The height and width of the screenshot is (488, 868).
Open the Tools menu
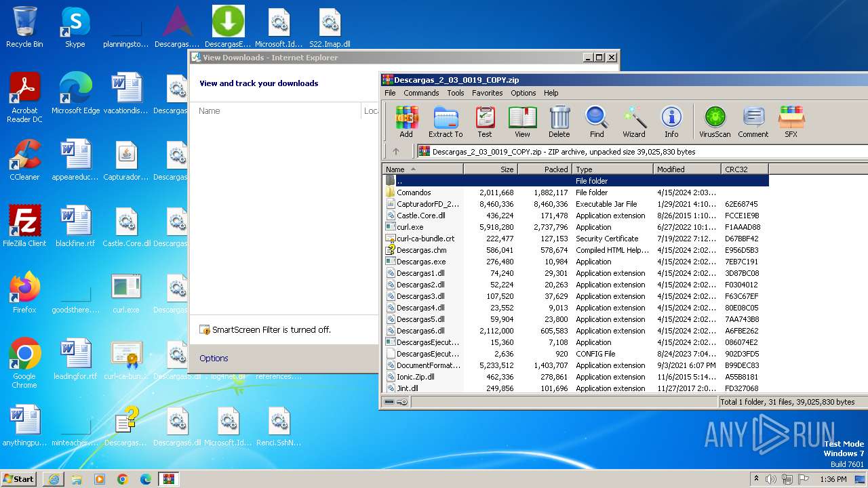point(456,93)
